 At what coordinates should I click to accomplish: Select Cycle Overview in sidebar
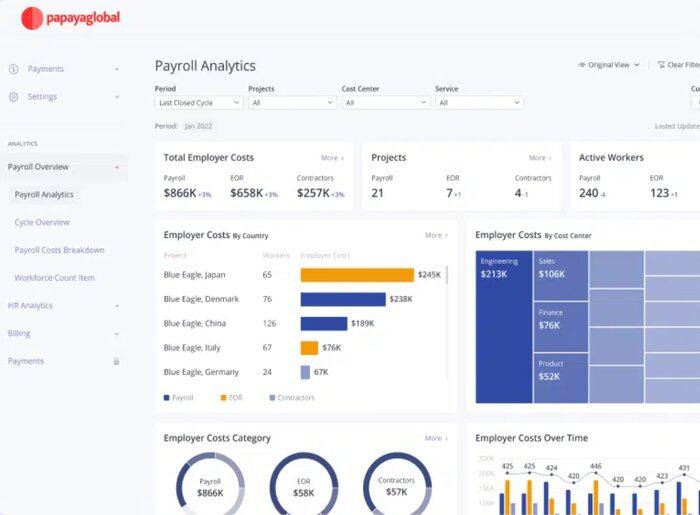coord(42,222)
